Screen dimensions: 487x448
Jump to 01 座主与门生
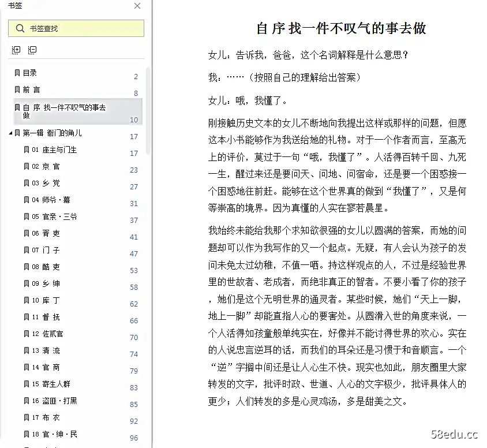pos(54,150)
